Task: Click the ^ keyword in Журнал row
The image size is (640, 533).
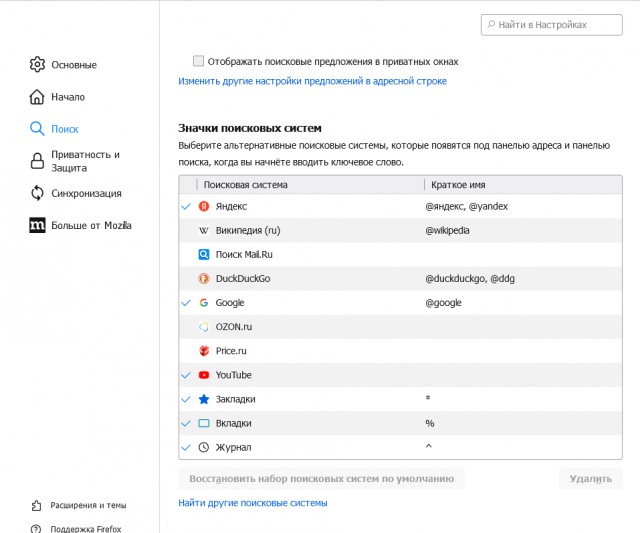Action: click(x=428, y=446)
